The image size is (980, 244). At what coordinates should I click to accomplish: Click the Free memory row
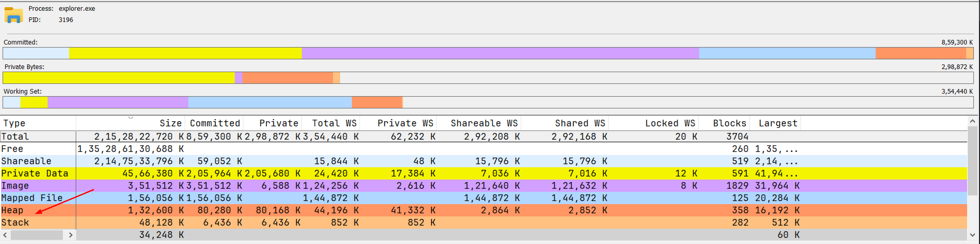tap(12, 149)
